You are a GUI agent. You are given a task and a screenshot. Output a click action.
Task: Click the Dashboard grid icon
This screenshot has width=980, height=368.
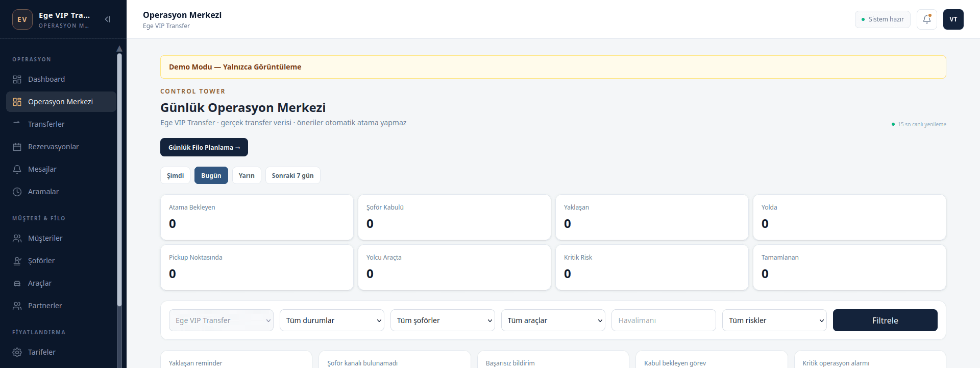coord(17,79)
